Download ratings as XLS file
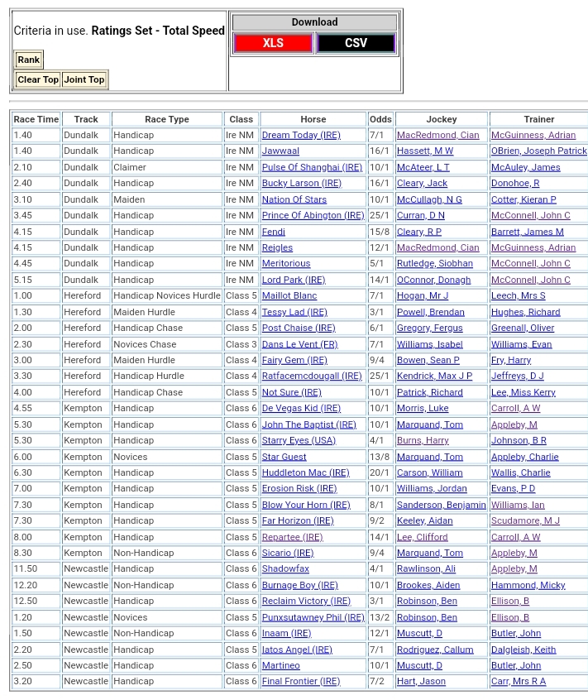The height and width of the screenshot is (700, 588). [273, 43]
